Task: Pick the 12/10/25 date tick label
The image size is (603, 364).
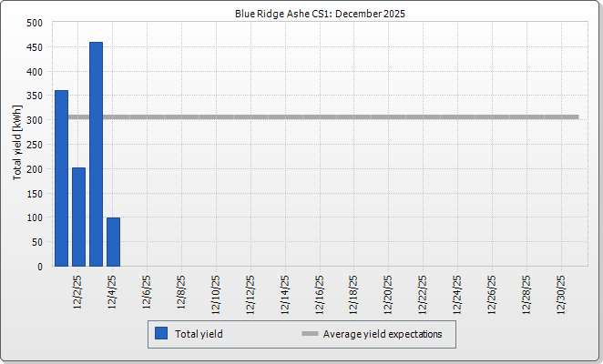Action: click(x=216, y=294)
